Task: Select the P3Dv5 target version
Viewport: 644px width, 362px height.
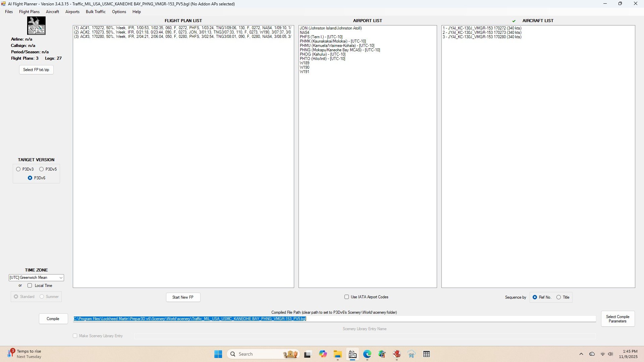Action: (x=42, y=169)
